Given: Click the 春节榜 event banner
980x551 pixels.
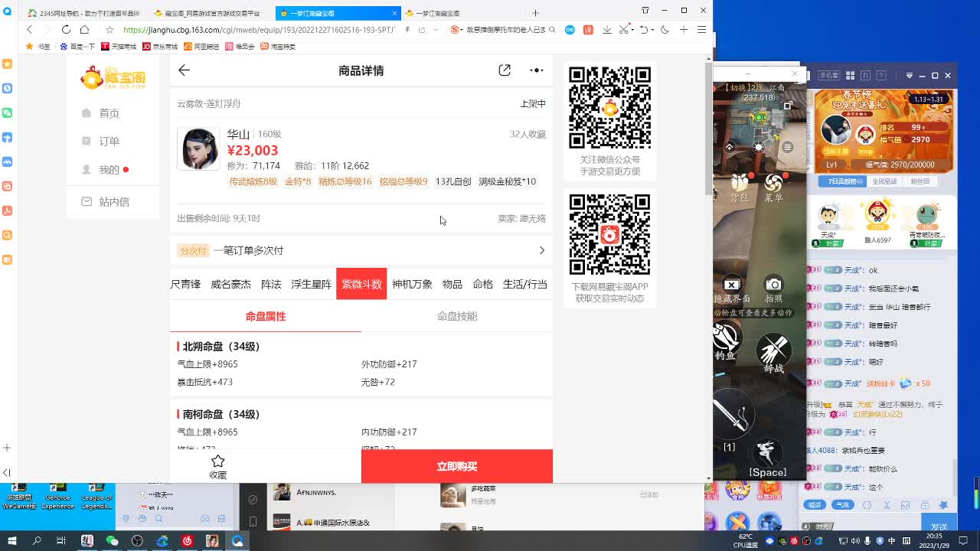Looking at the screenshot, I should click(x=884, y=130).
